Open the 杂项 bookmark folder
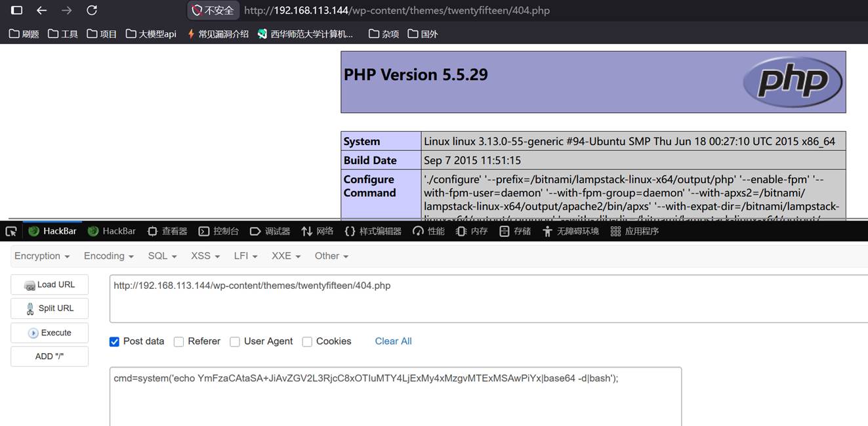868x426 pixels. tap(384, 33)
